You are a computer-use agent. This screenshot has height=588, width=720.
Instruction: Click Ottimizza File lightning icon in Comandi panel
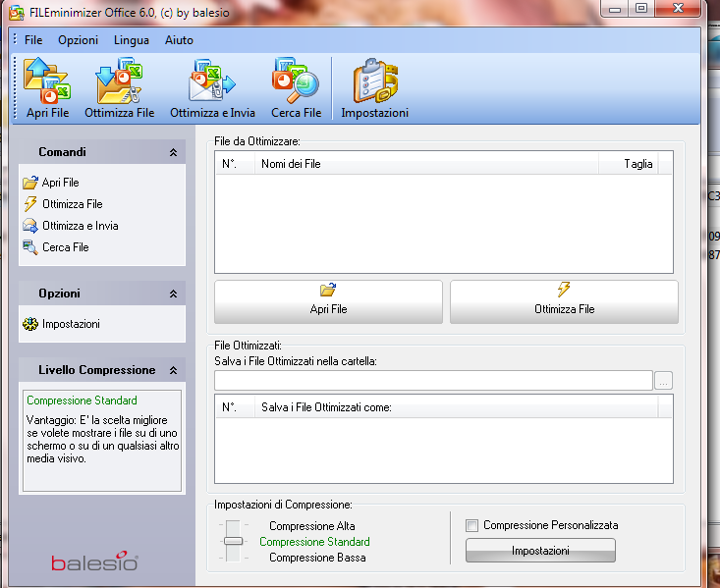coord(30,204)
